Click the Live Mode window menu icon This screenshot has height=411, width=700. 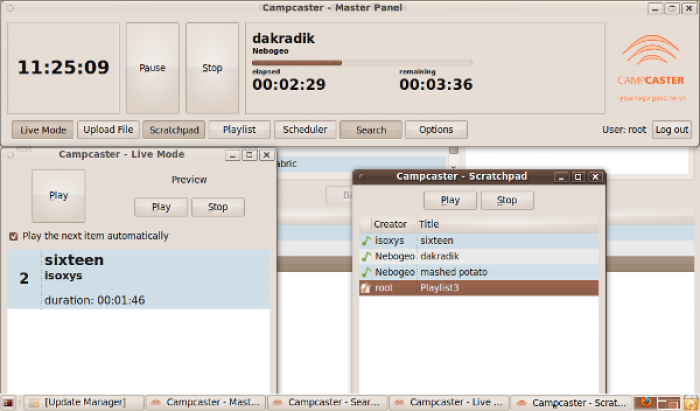10,155
